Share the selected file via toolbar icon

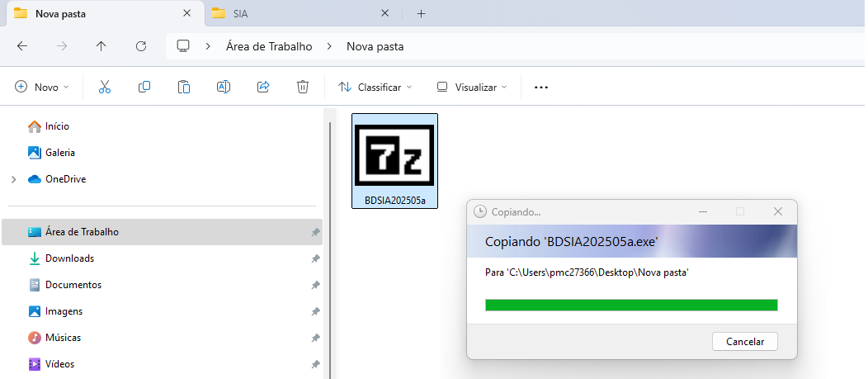tap(263, 87)
